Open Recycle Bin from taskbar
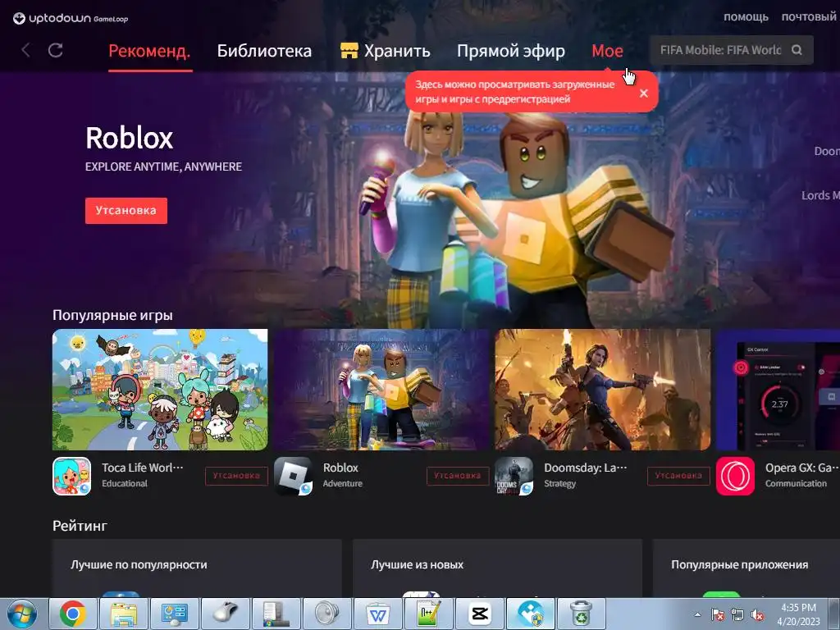Screen dimensions: 840x630 [581, 614]
